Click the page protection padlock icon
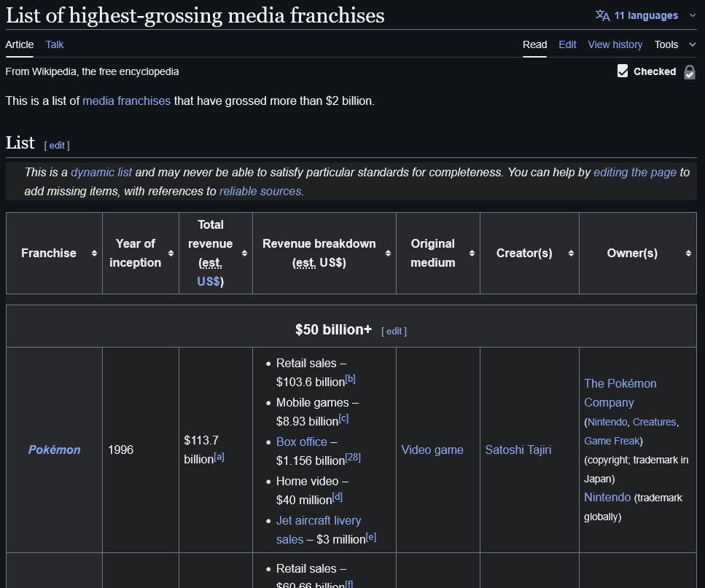The image size is (705, 588). coord(689,72)
